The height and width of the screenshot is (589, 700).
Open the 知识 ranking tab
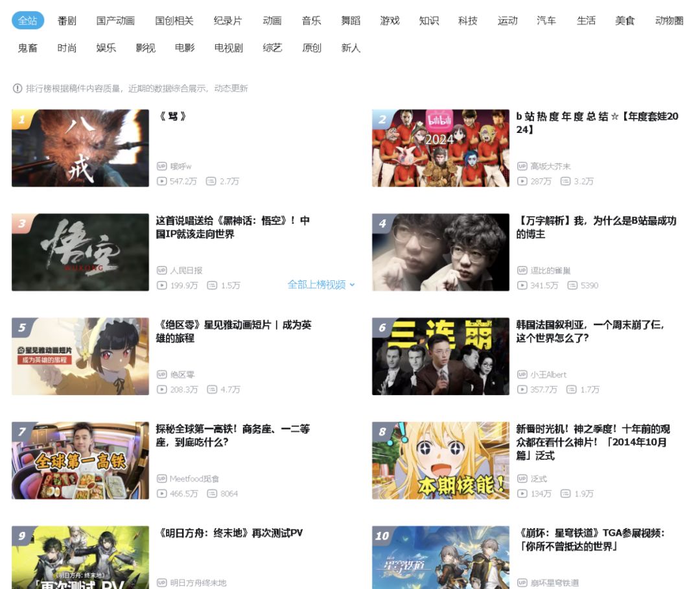click(429, 21)
